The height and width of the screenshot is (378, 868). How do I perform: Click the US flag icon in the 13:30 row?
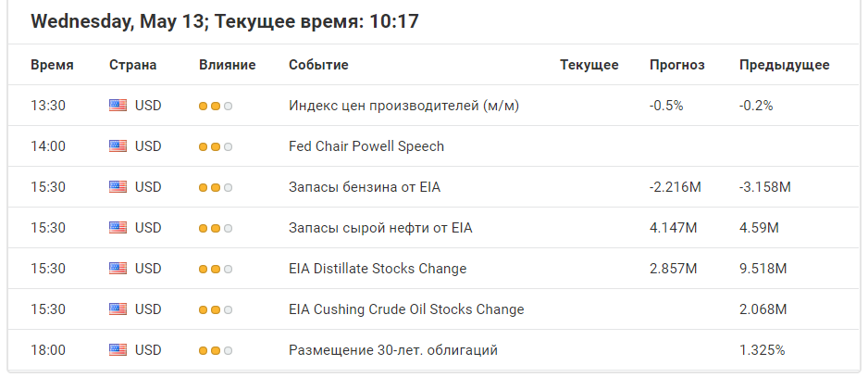click(118, 106)
